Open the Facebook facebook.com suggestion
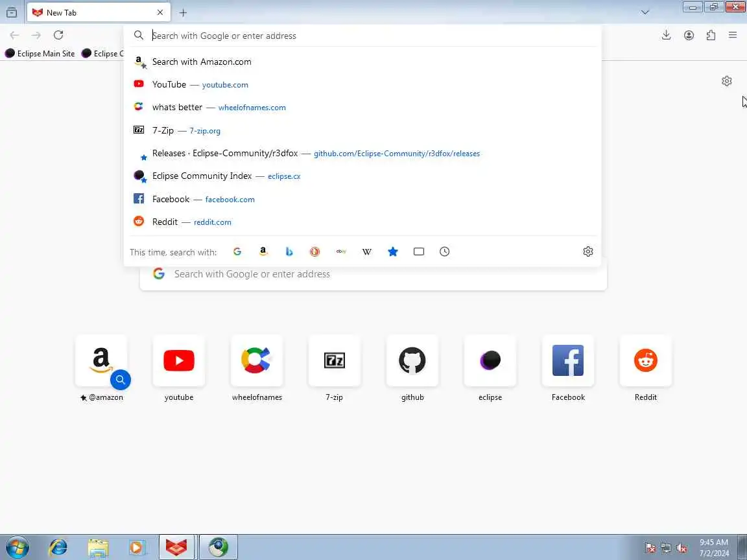 (x=362, y=199)
